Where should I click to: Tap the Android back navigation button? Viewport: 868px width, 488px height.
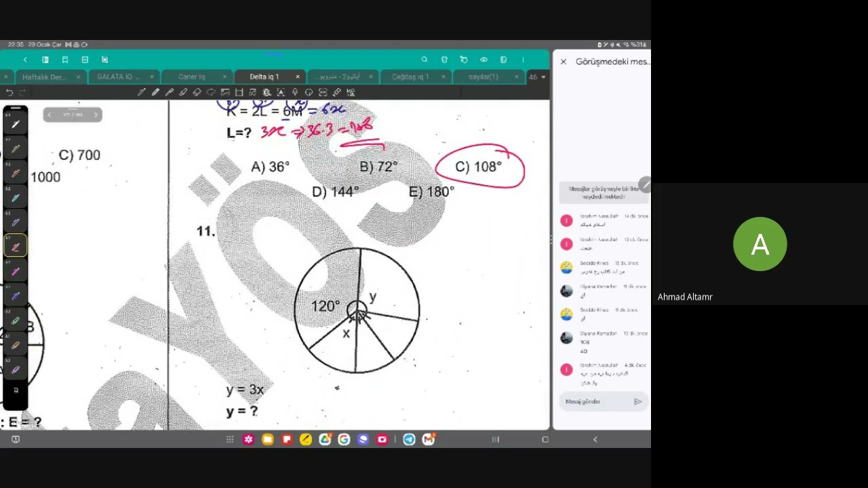pyautogui.click(x=595, y=439)
